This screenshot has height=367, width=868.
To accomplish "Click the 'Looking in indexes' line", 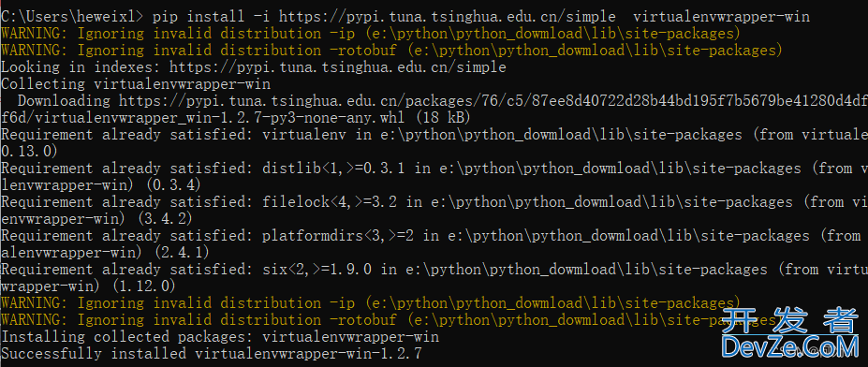I will tap(254, 67).
